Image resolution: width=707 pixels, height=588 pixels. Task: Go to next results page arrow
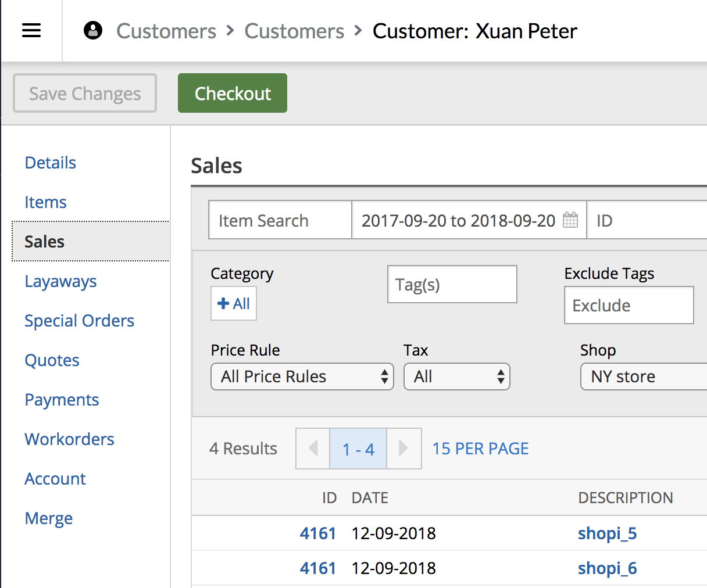point(404,449)
